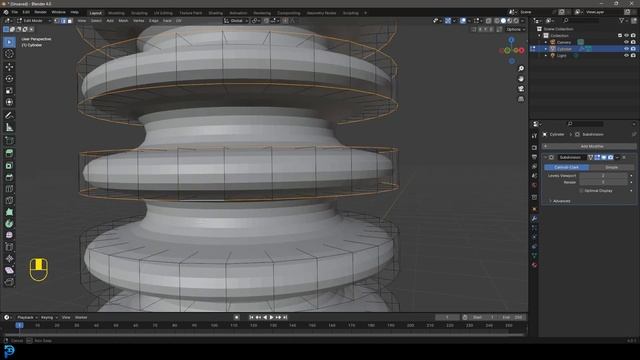Enable face select mode
The image size is (640, 360).
[x=70, y=20]
